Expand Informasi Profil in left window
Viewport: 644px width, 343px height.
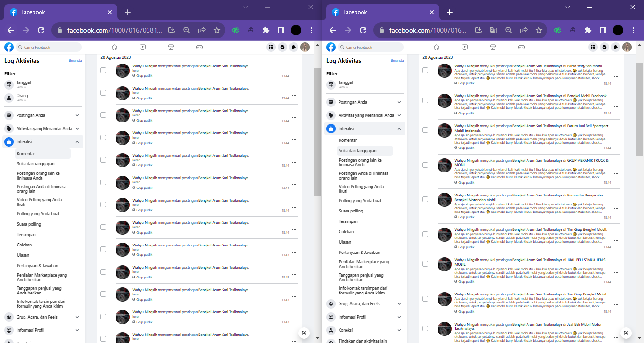pyautogui.click(x=43, y=330)
